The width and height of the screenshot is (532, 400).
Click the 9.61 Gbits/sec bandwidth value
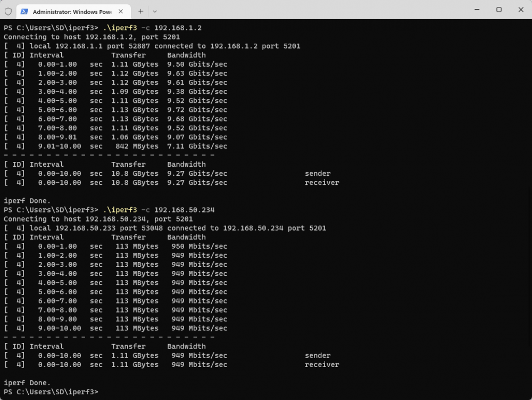click(197, 83)
